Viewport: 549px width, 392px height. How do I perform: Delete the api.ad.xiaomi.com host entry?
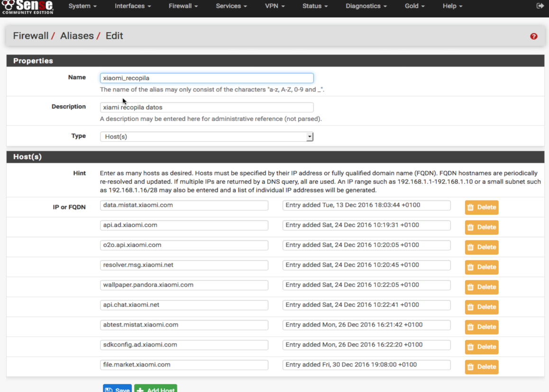(x=481, y=228)
